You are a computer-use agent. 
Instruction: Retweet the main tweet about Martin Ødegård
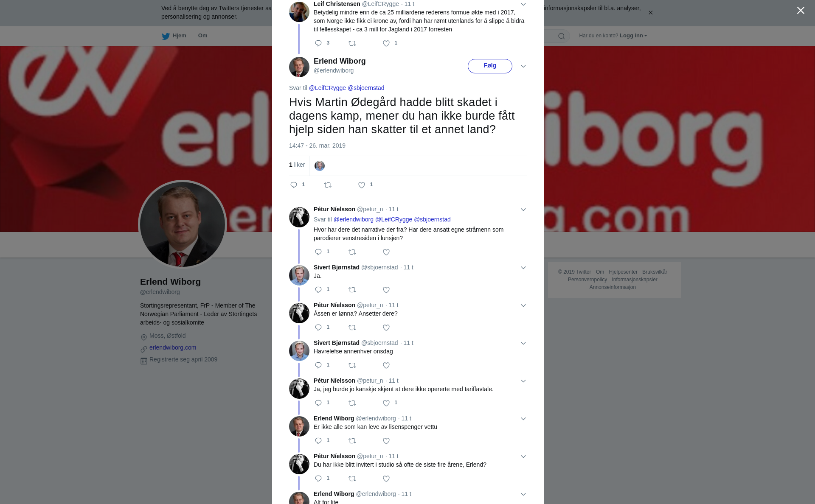tap(328, 185)
